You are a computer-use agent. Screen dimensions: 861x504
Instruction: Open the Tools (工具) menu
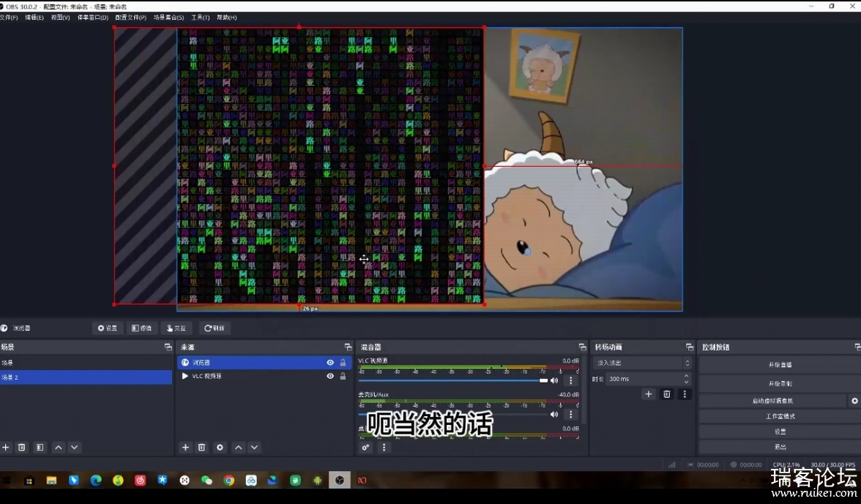pyautogui.click(x=201, y=18)
